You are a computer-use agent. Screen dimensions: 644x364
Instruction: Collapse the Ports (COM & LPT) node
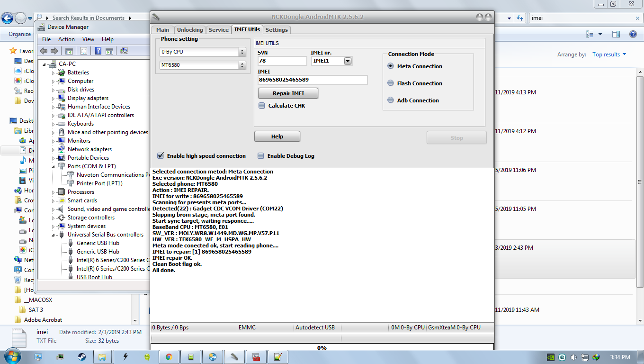53,166
